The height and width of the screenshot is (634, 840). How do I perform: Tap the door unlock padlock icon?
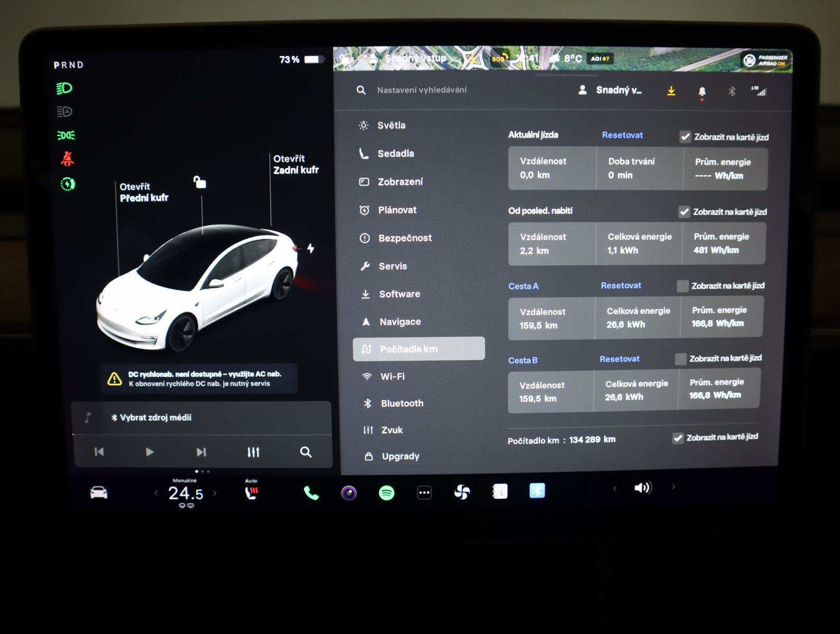point(199,182)
